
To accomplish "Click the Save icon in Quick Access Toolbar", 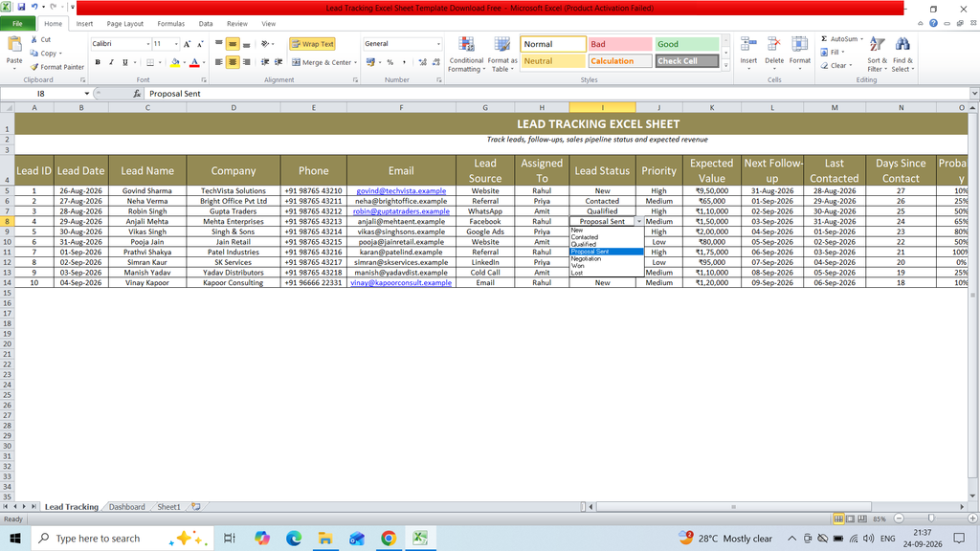I will [x=21, y=7].
